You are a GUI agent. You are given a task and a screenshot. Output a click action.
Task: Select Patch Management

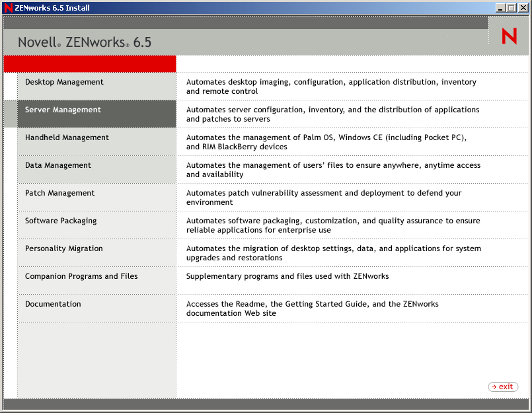59,194
